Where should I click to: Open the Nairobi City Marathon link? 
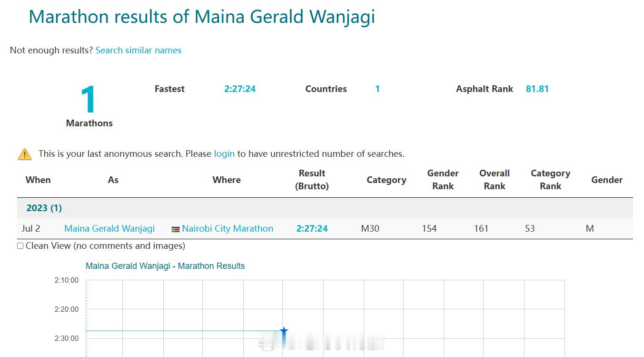[228, 228]
